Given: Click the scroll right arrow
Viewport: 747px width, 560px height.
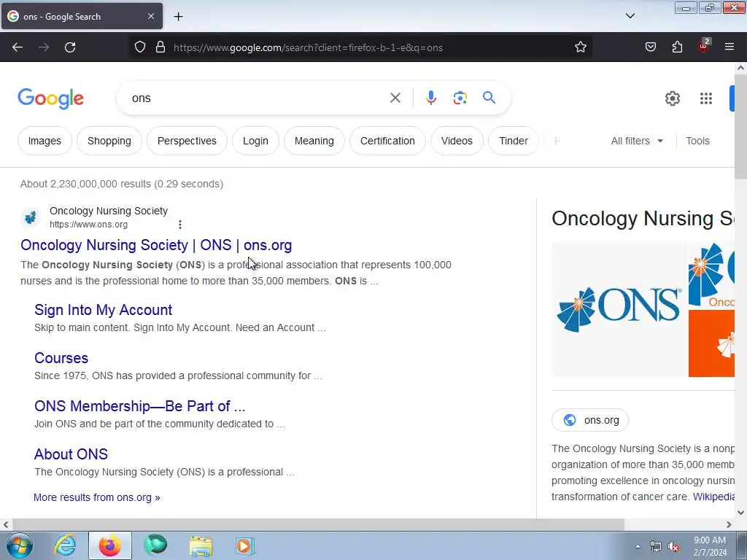Looking at the screenshot, I should coord(729,524).
